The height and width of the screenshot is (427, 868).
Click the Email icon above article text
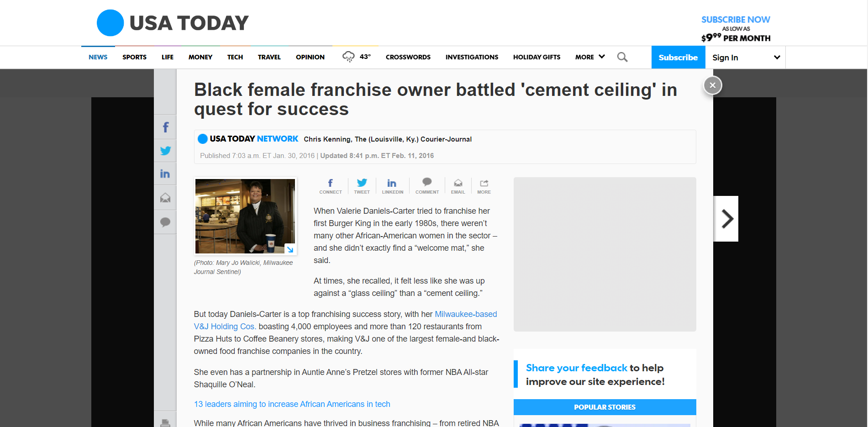point(458,186)
